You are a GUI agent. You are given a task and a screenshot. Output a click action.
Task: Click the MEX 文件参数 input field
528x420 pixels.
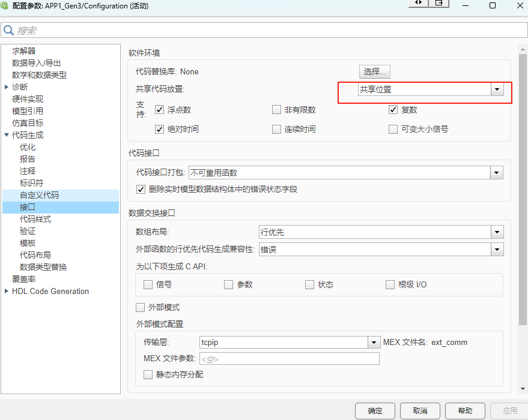click(290, 358)
